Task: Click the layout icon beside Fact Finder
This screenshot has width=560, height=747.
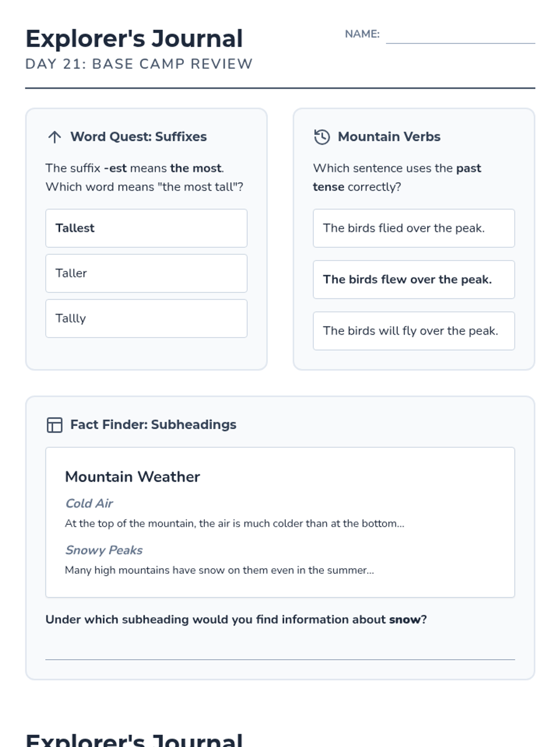Action: click(55, 425)
